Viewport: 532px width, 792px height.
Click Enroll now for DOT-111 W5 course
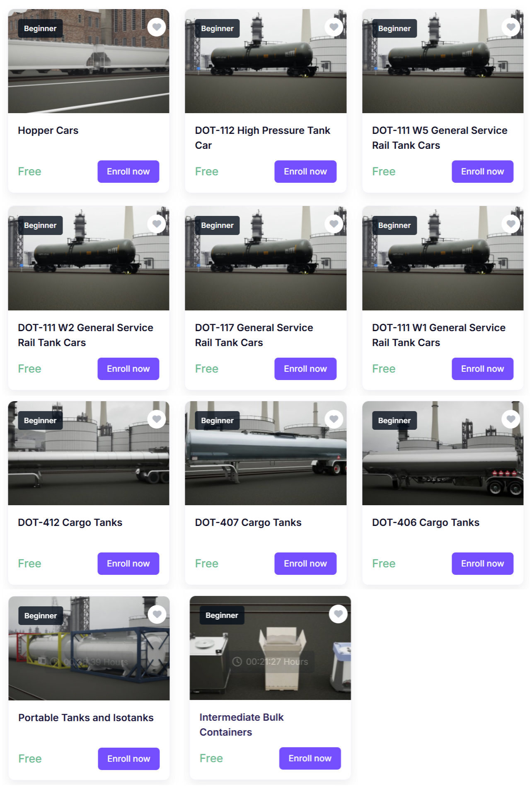483,172
